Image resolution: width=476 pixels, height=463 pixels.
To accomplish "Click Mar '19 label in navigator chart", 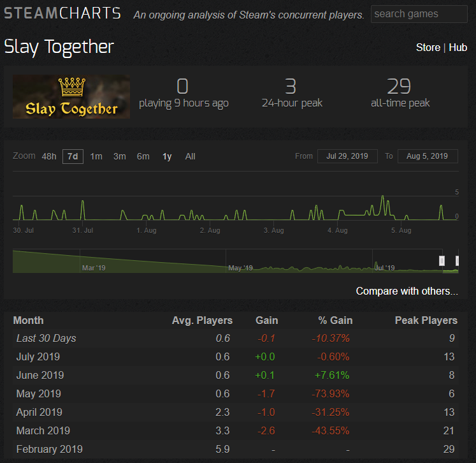I will (94, 268).
